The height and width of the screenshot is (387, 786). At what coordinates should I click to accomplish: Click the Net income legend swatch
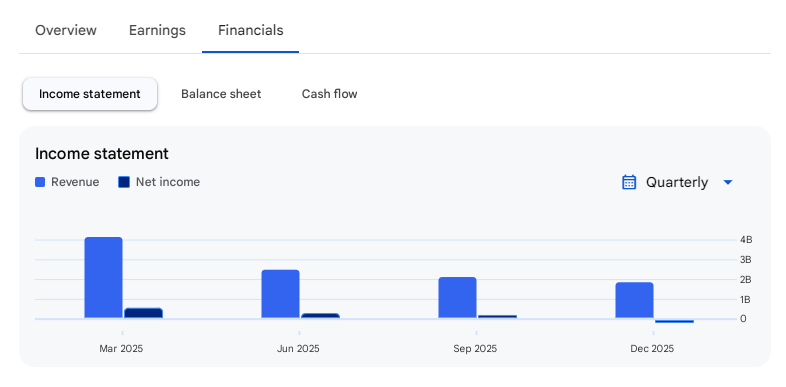click(124, 182)
